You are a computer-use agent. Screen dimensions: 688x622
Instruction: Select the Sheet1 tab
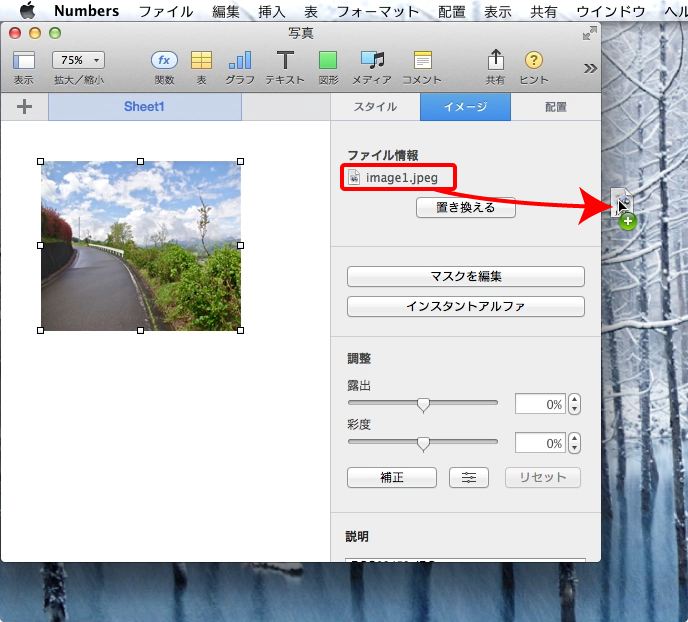[x=144, y=107]
